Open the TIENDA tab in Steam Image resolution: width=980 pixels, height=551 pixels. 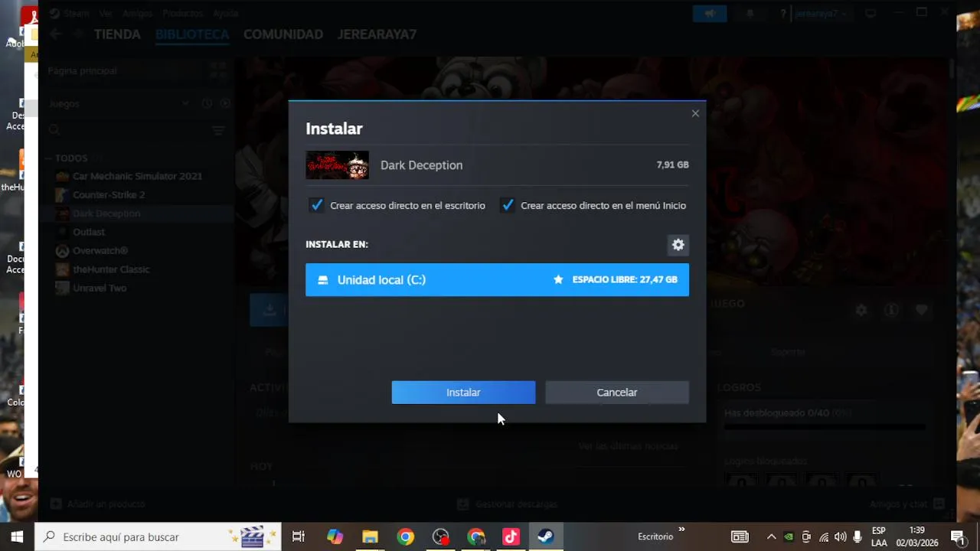coord(117,34)
